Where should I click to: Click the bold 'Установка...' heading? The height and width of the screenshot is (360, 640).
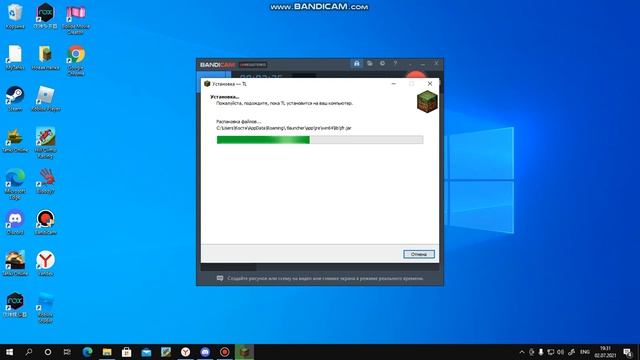coord(224,97)
